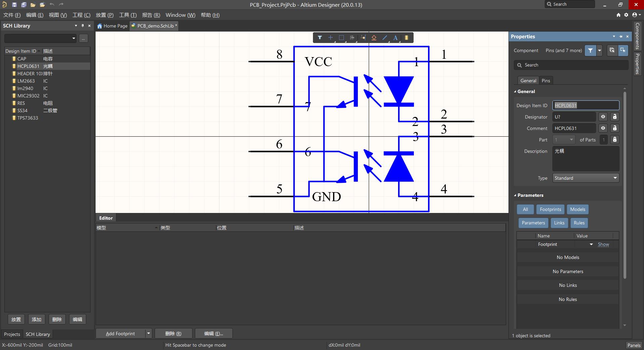Toggle the Rules filter button
Screen dimensions: 644x350
tap(579, 223)
